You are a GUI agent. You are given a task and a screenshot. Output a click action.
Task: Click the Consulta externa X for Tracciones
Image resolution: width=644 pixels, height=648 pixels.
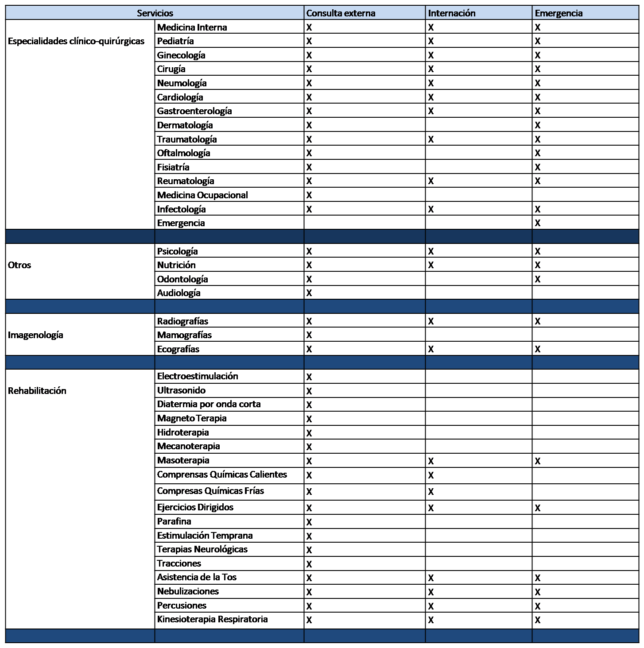click(x=309, y=564)
